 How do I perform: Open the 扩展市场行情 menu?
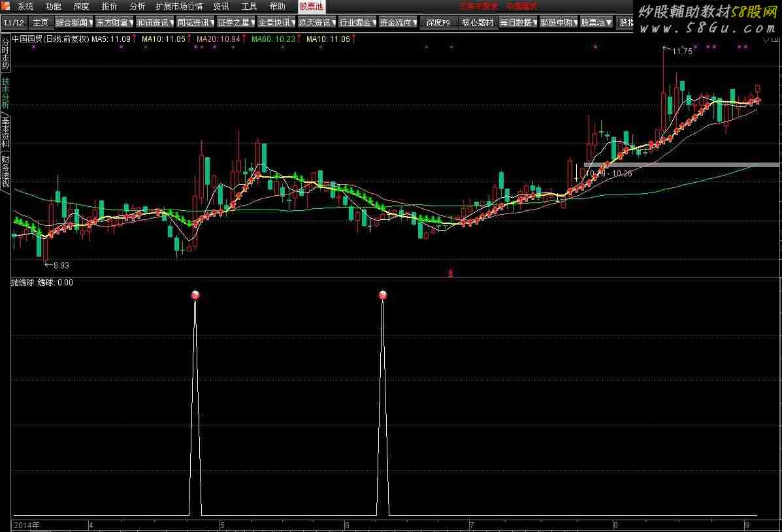click(179, 7)
